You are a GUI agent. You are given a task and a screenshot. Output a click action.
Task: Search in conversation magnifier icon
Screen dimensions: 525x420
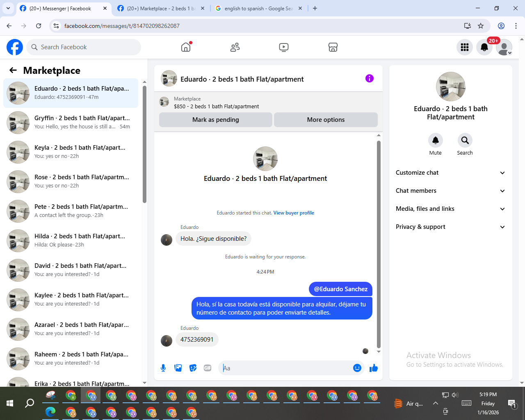[465, 140]
